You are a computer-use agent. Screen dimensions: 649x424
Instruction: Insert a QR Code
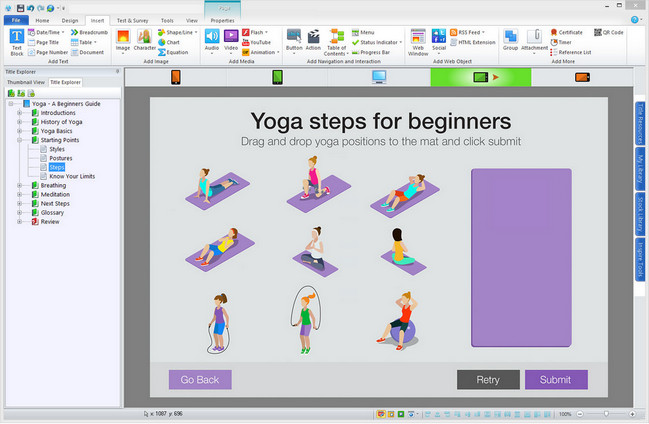click(610, 32)
